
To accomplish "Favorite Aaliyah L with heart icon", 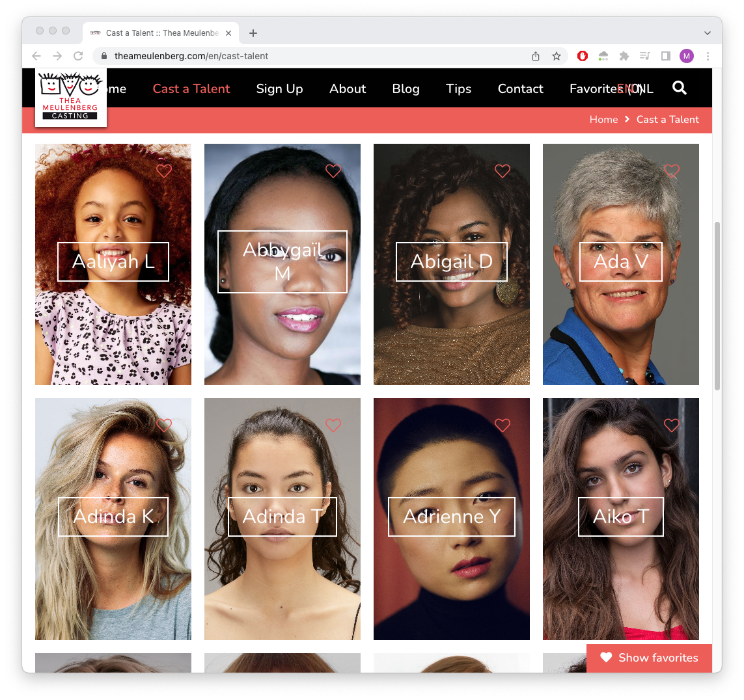I will coord(163,170).
